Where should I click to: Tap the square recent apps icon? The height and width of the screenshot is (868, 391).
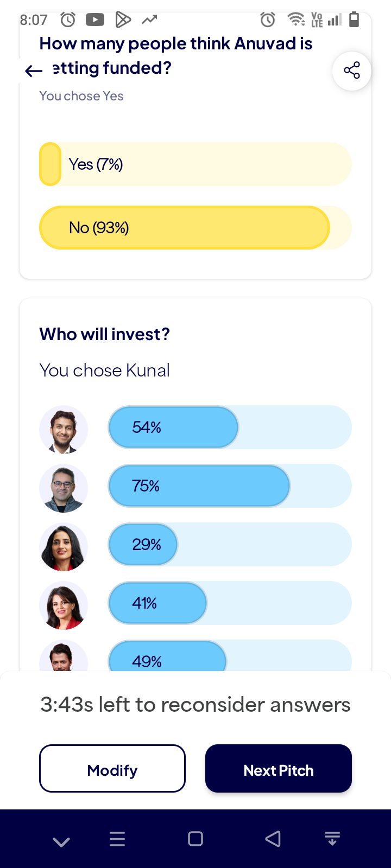(195, 839)
